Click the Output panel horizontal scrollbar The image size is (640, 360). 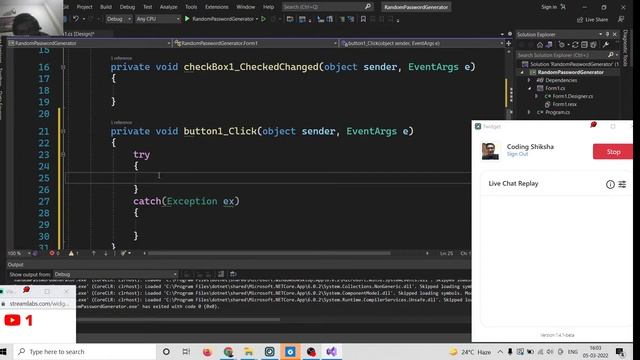pyautogui.click(x=178, y=320)
